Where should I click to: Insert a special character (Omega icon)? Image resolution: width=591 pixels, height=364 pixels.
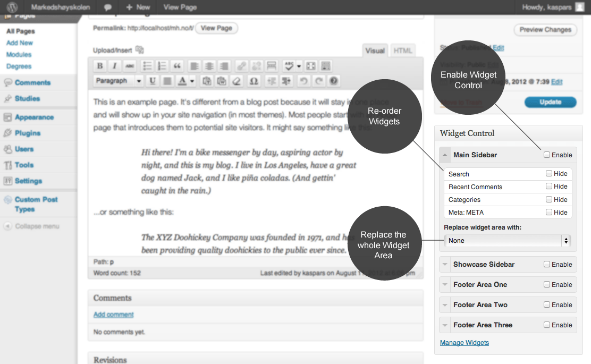[254, 80]
